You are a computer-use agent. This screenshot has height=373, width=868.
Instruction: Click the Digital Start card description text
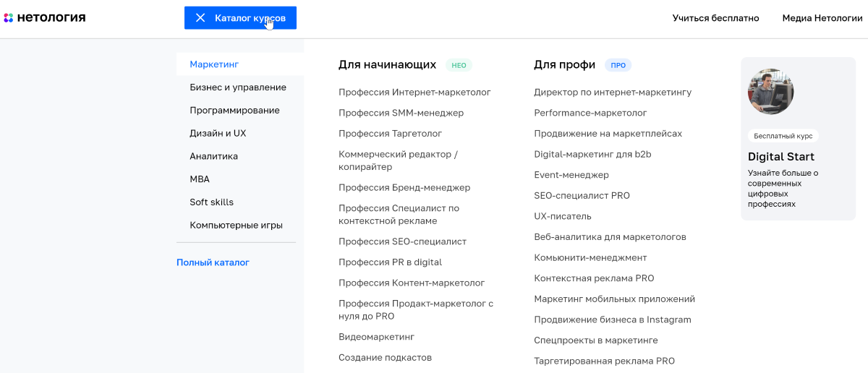pos(783,189)
